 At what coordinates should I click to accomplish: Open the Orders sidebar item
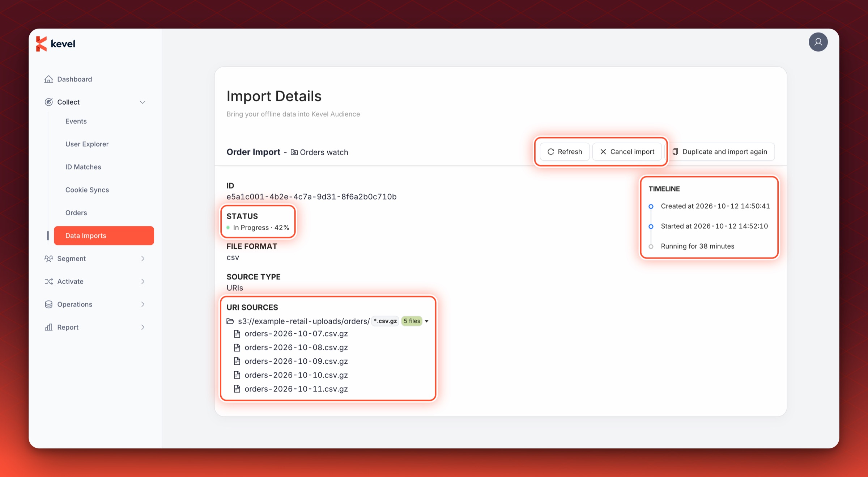coord(76,212)
